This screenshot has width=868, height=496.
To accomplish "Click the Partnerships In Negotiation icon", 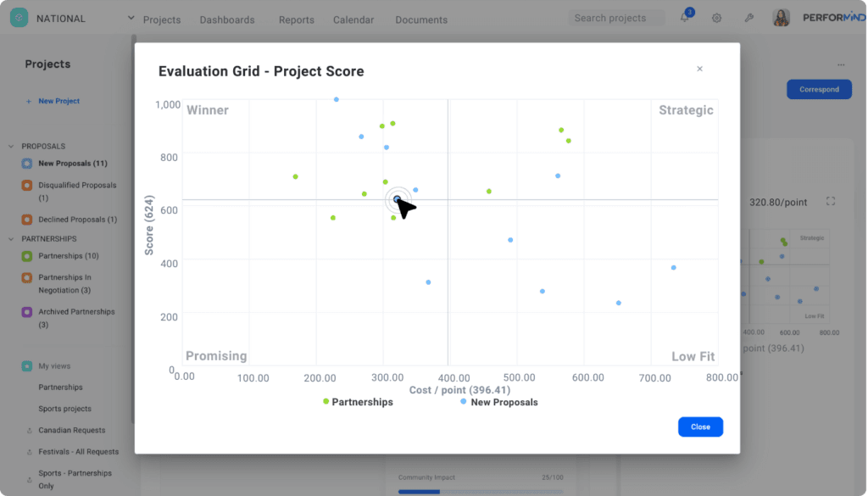I will point(26,277).
